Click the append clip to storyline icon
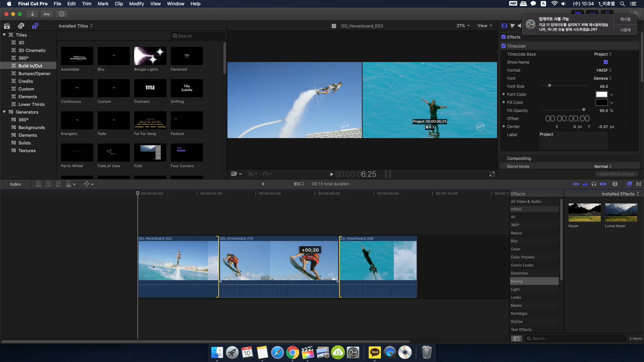644x362 pixels. coord(58,184)
